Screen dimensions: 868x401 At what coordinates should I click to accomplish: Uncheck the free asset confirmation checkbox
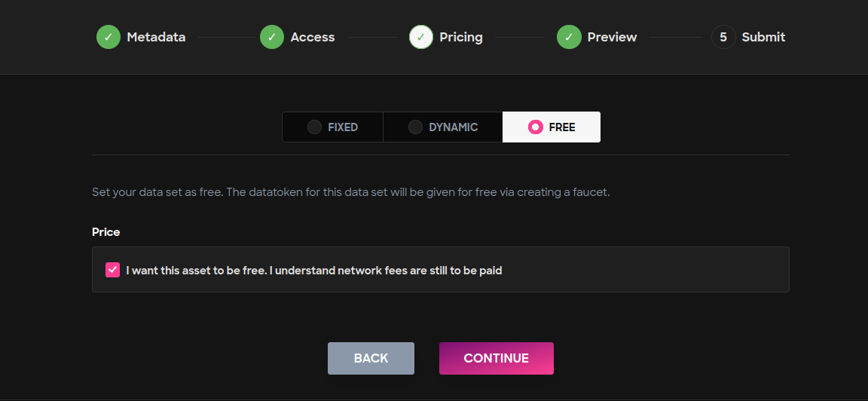tap(112, 271)
